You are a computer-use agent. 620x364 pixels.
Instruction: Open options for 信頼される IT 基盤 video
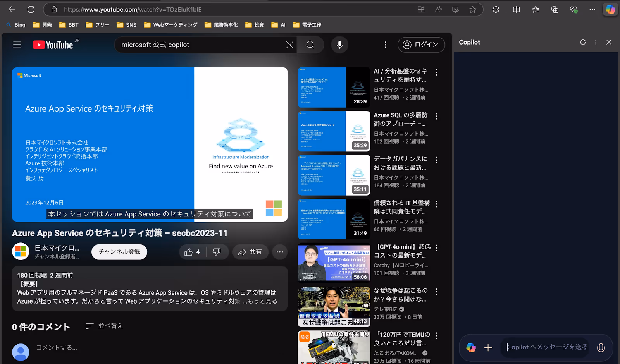[436, 204]
